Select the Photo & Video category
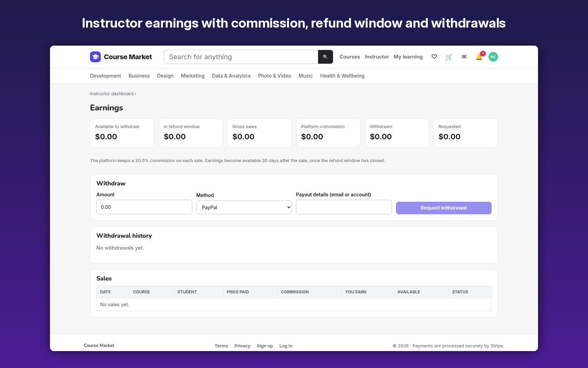This screenshot has width=588, height=368. tap(275, 76)
